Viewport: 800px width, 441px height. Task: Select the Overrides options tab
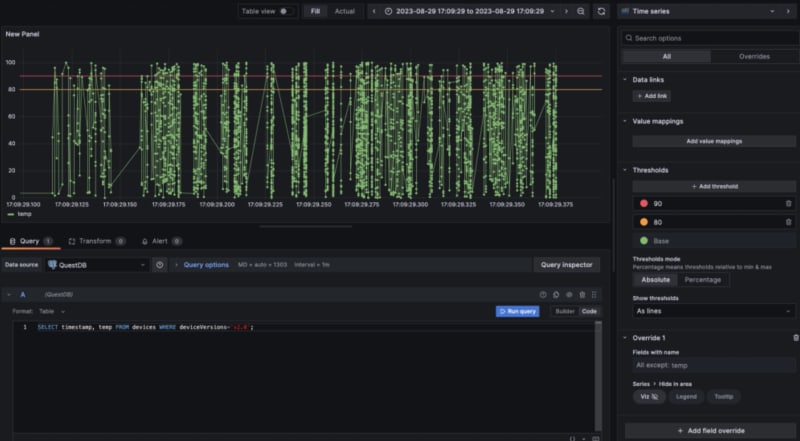pos(754,57)
